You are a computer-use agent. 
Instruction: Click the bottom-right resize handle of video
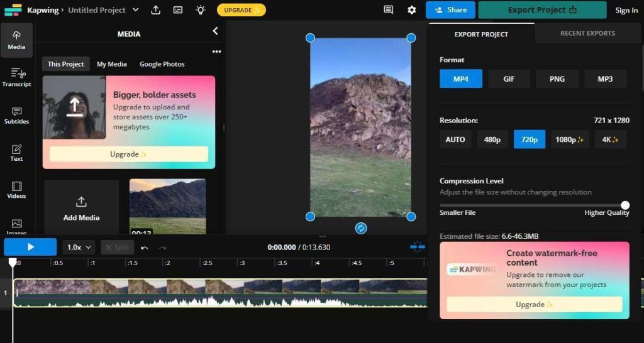click(x=411, y=216)
